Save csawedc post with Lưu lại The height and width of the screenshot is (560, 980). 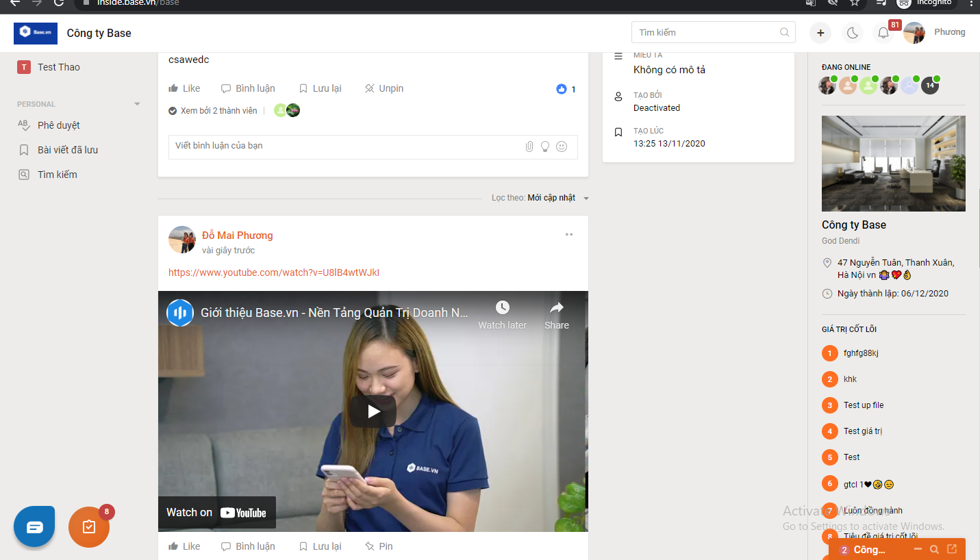[x=320, y=88]
